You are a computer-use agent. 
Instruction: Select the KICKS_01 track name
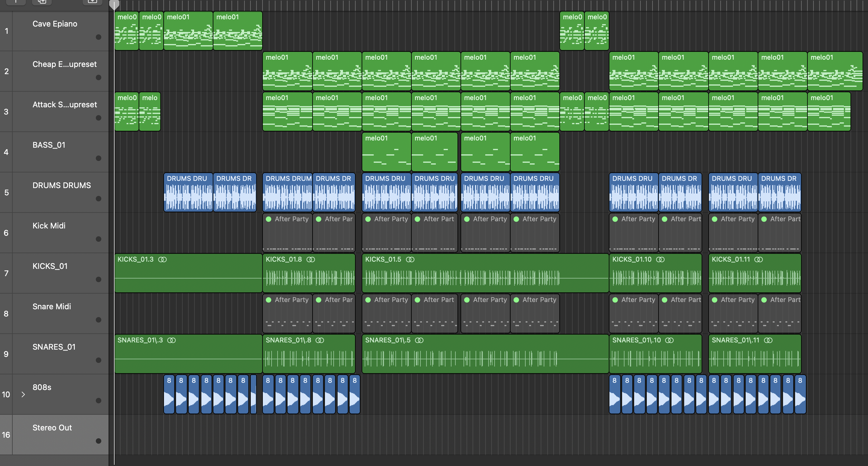50,266
